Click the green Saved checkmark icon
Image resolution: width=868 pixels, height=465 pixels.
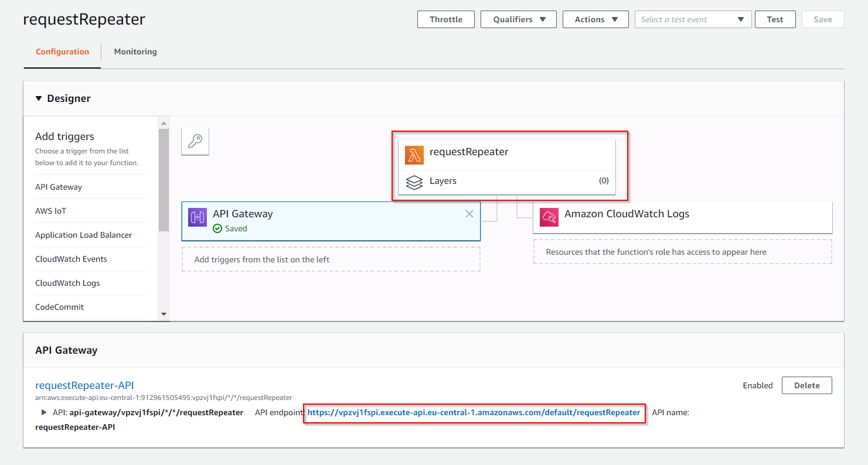tap(217, 228)
